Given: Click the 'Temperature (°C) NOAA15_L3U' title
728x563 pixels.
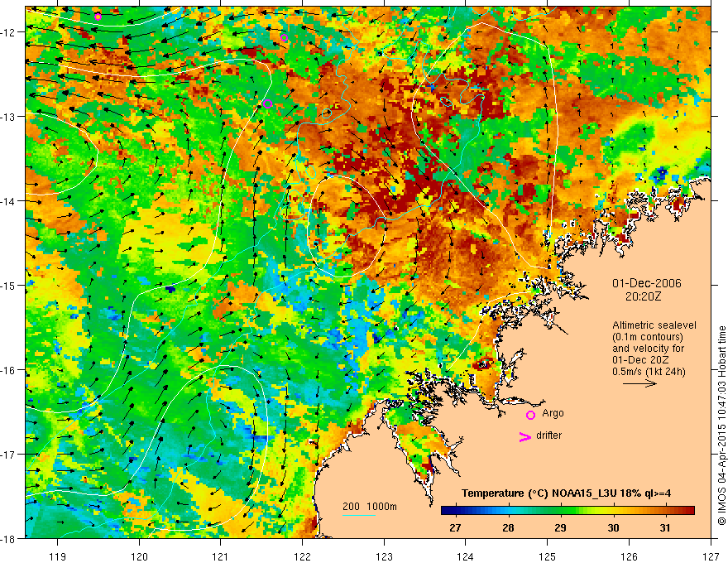Looking at the screenshot, I should (539, 493).
